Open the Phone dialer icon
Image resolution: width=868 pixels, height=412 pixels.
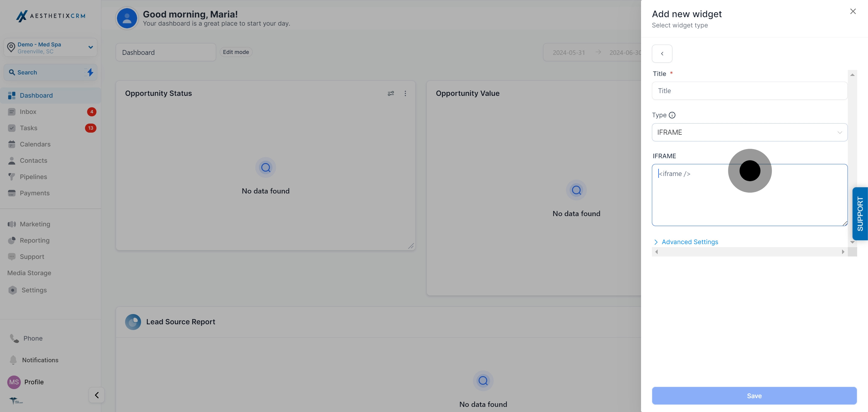coord(14,338)
